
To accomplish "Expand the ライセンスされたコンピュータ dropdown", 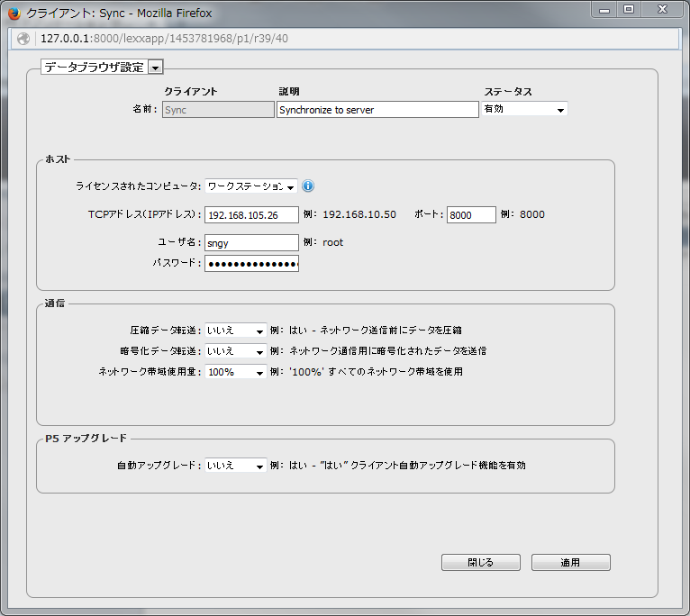I will click(x=250, y=186).
